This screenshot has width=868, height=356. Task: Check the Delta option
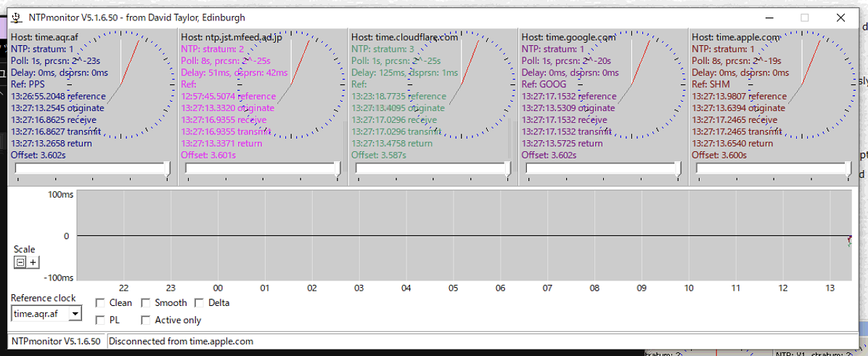pos(200,303)
